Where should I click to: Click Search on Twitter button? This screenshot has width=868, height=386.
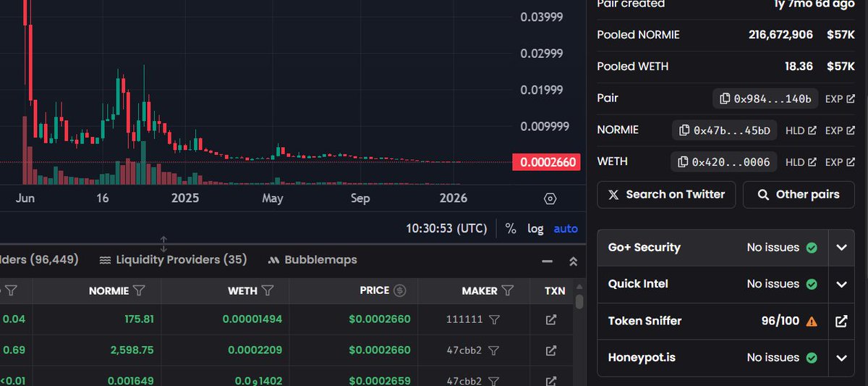tap(666, 194)
